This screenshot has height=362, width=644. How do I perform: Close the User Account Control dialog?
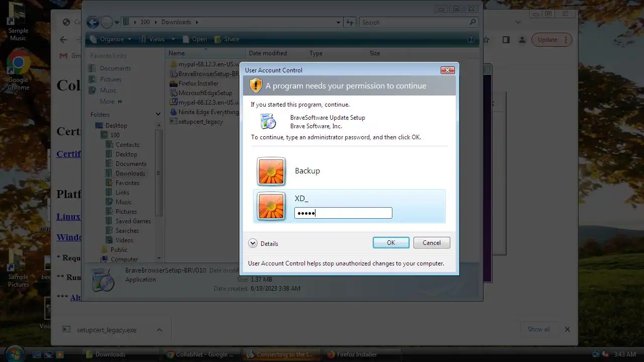click(447, 70)
